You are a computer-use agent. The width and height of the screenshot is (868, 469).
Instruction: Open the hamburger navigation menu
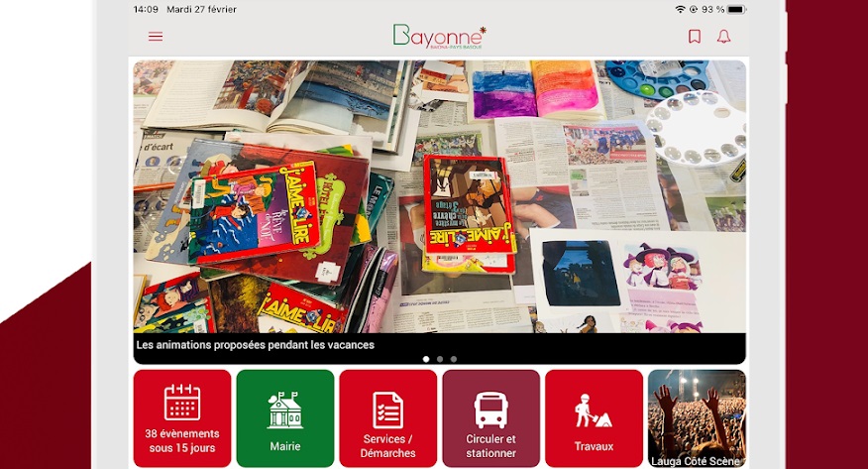click(x=156, y=37)
